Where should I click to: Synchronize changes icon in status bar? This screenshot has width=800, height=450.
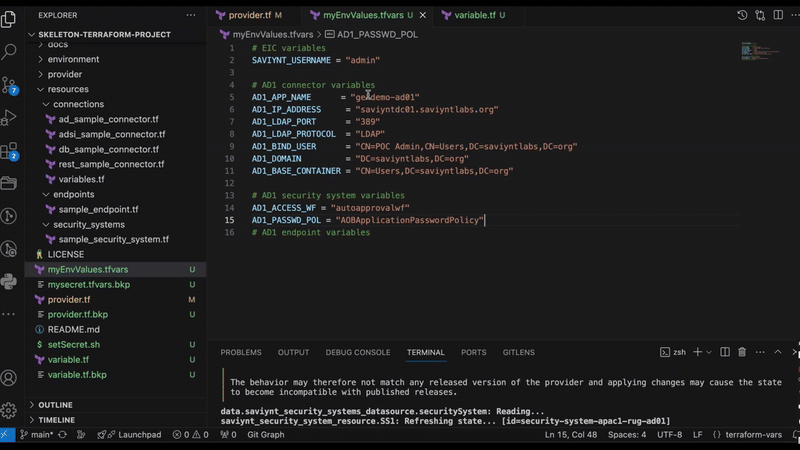[x=63, y=435]
